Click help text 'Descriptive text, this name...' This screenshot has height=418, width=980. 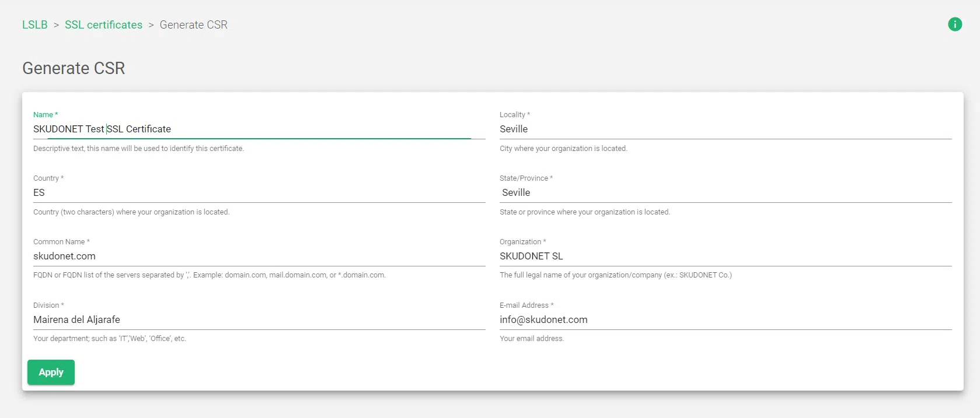[x=138, y=149]
